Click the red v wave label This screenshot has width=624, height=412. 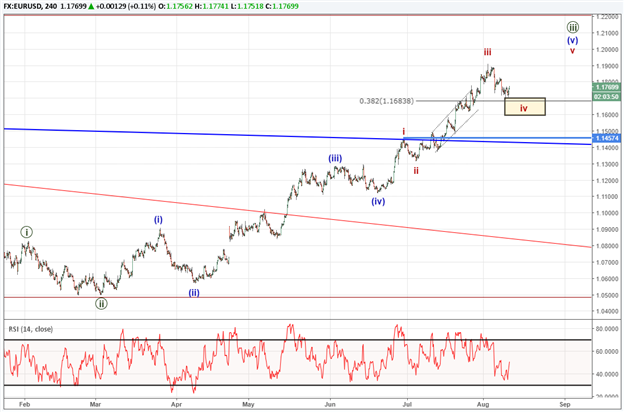point(572,51)
